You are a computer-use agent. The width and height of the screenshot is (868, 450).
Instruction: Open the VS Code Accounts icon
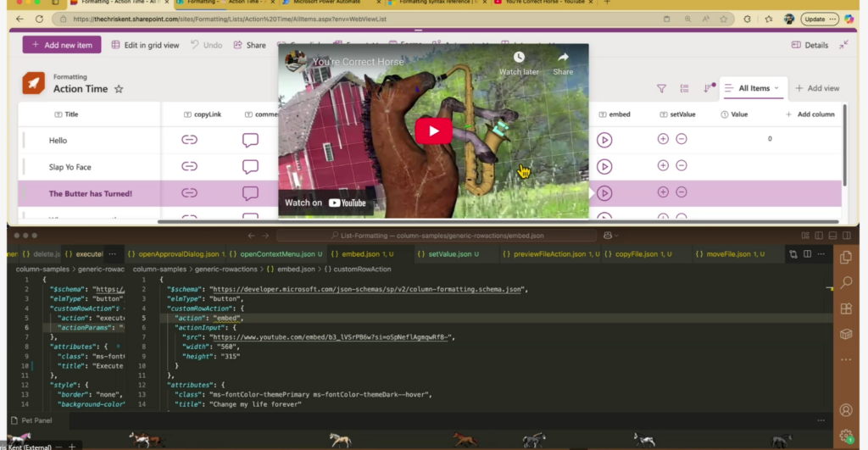[x=846, y=410]
